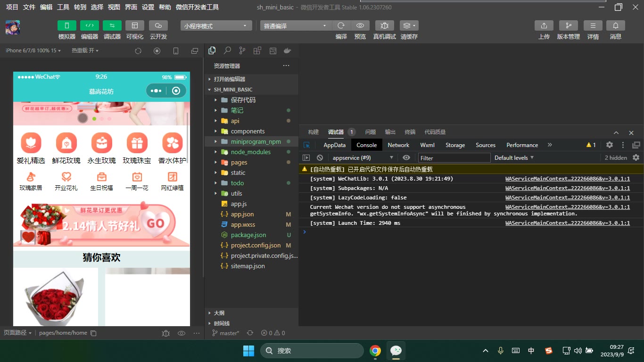This screenshot has width=644, height=362.
Task: Open the iPhone 6/7/8 device dropdown
Action: 33,50
